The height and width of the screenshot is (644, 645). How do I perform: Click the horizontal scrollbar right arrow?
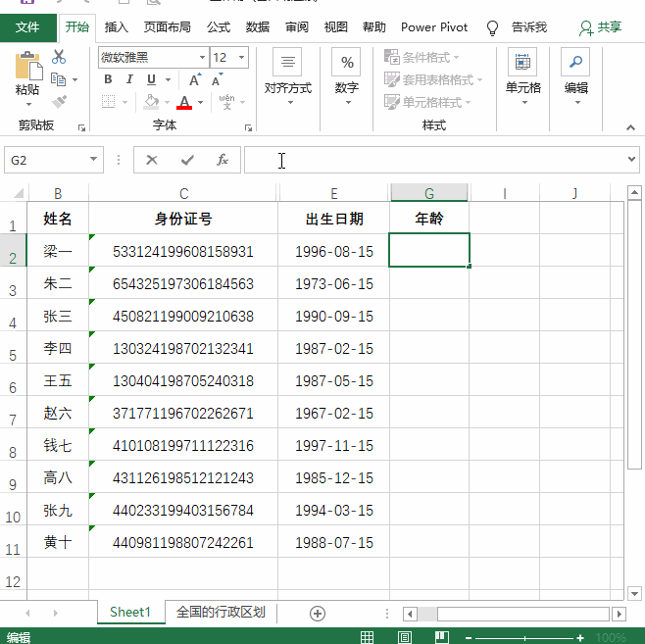click(619, 614)
